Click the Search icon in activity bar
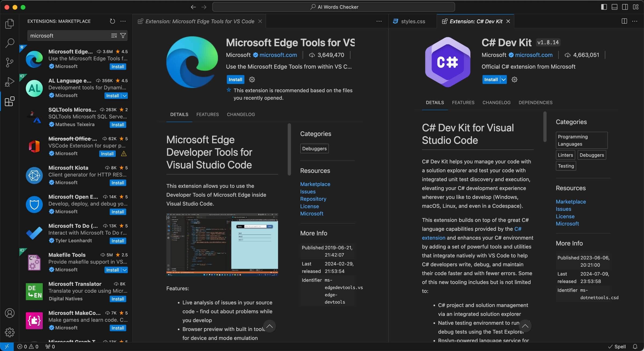The image size is (644, 351). point(10,43)
